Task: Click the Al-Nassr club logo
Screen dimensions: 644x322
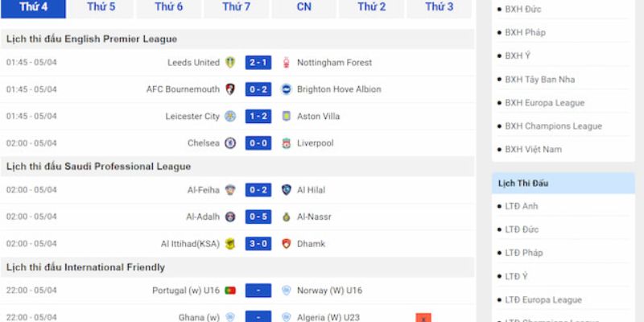Action: [287, 217]
